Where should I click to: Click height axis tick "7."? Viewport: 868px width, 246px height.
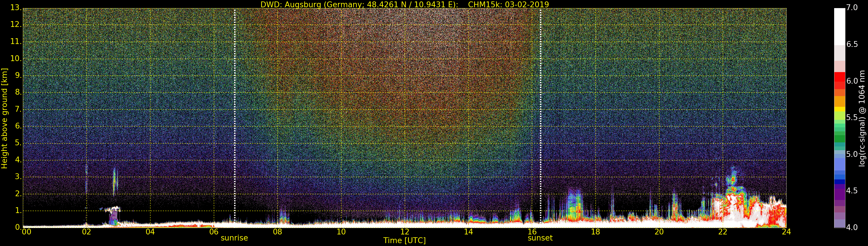[x=18, y=109]
